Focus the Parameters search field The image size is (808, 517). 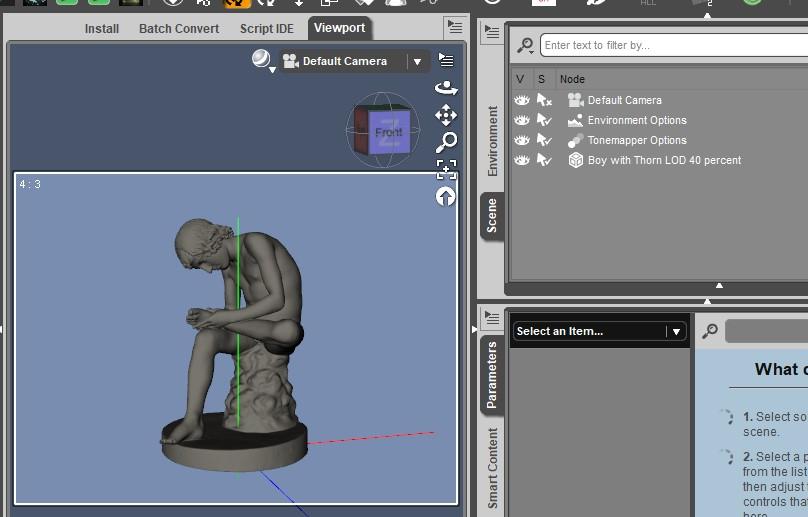pos(767,331)
